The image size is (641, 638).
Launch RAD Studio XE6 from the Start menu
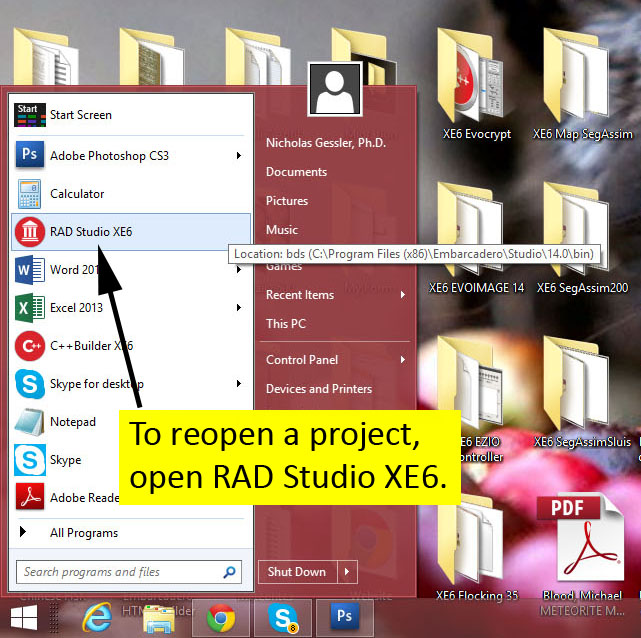click(131, 232)
